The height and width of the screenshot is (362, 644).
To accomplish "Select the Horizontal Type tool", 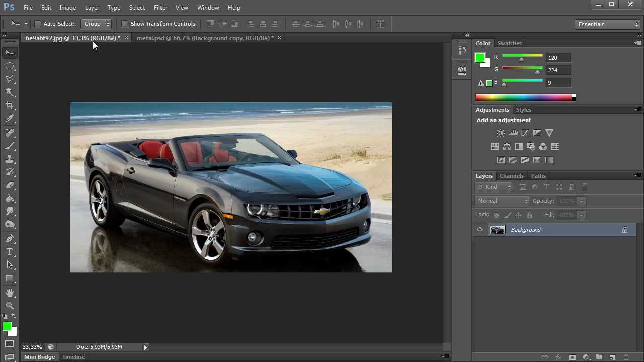I will [10, 252].
